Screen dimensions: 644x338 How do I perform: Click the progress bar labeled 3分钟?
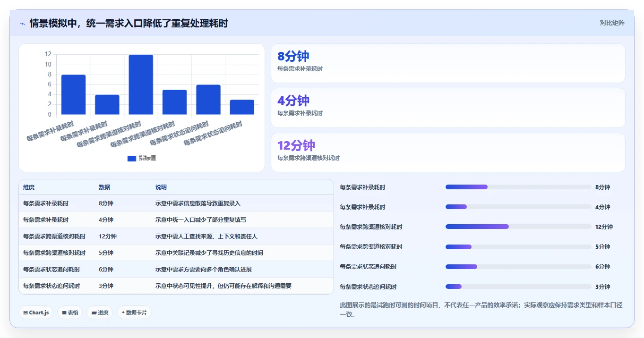[x=518, y=287]
